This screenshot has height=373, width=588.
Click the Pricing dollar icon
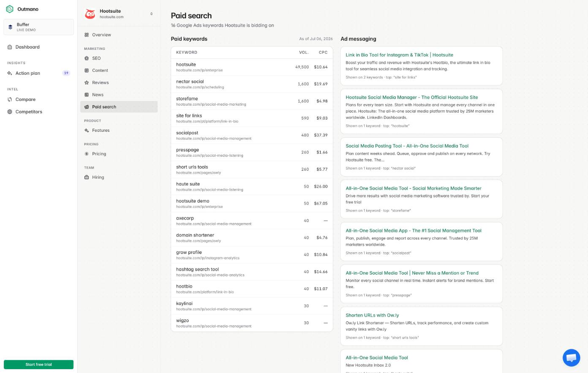[87, 154]
